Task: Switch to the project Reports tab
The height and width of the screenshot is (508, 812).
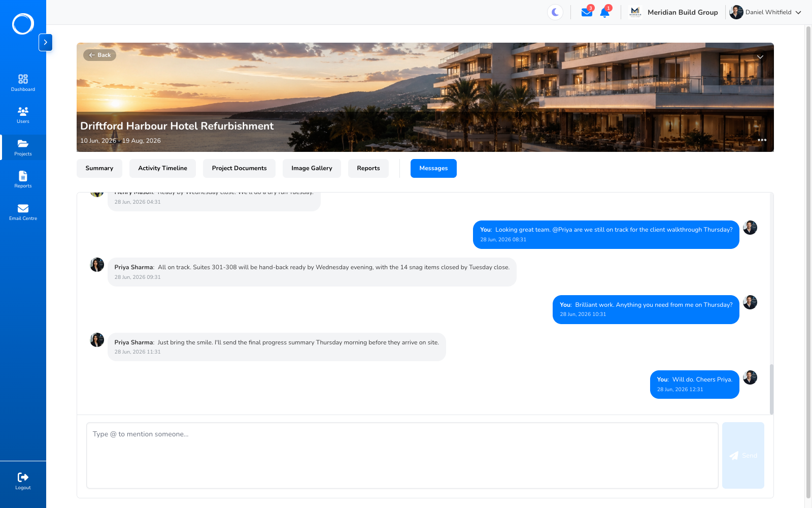Action: [x=368, y=168]
